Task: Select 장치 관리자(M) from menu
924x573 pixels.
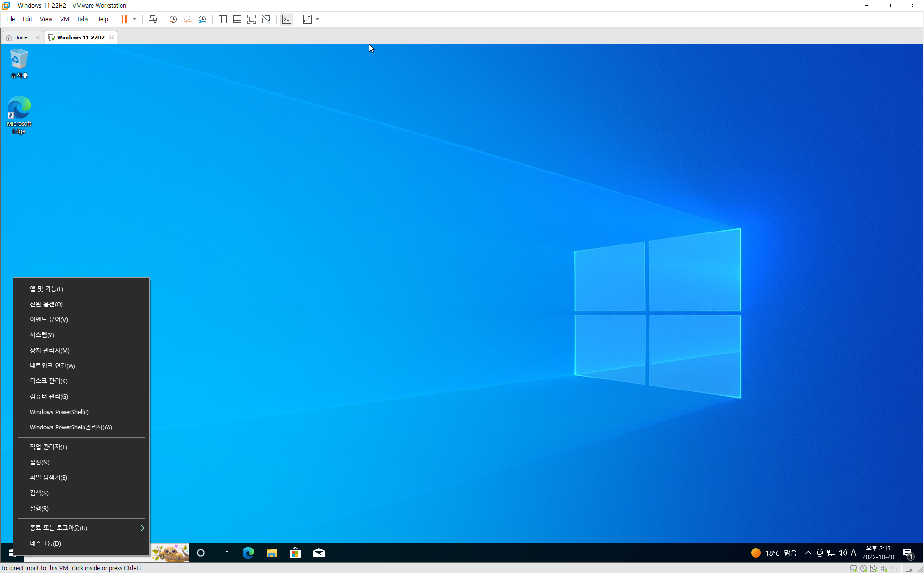Action: [49, 350]
